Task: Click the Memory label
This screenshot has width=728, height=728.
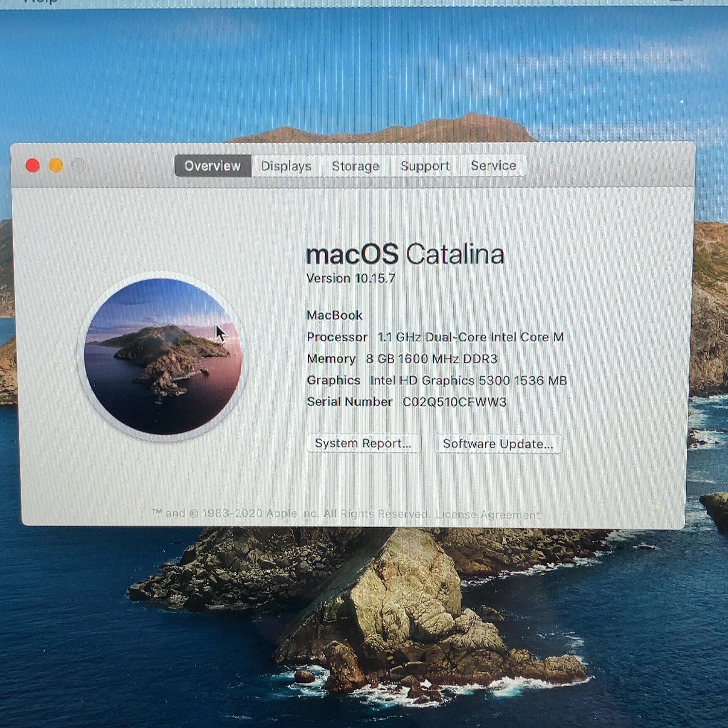Action: (331, 359)
